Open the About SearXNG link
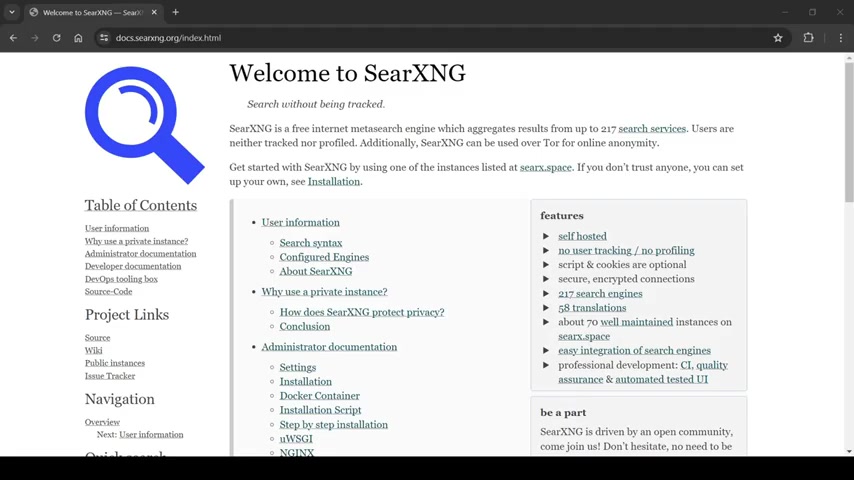854x480 pixels. 316,271
